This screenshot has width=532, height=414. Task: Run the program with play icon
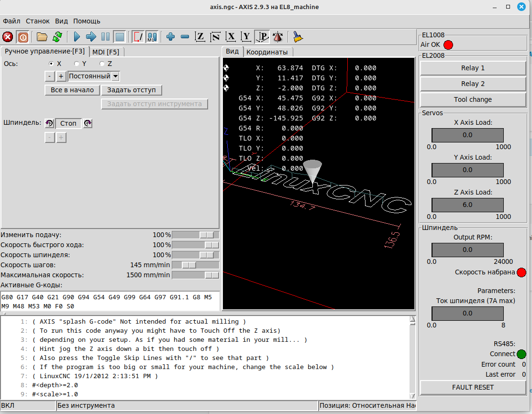click(x=77, y=37)
